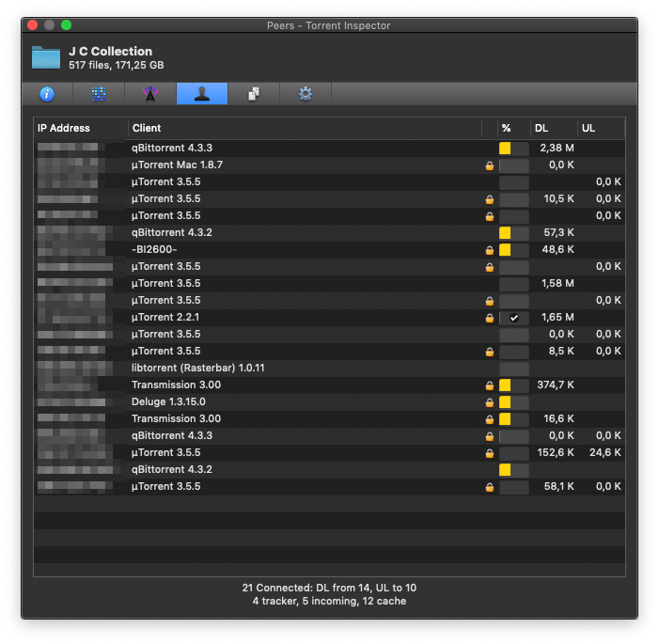
Task: Click the 58,1 K download value
Action: 558,486
